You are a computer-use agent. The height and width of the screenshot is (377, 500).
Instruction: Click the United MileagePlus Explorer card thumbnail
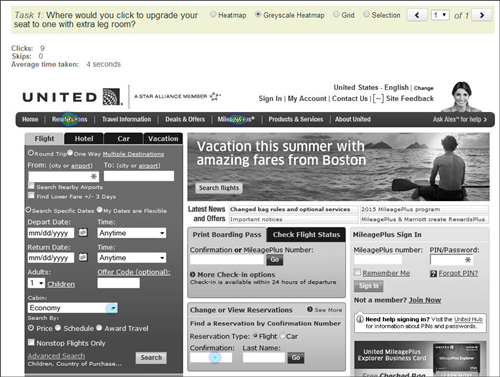pos(456,358)
